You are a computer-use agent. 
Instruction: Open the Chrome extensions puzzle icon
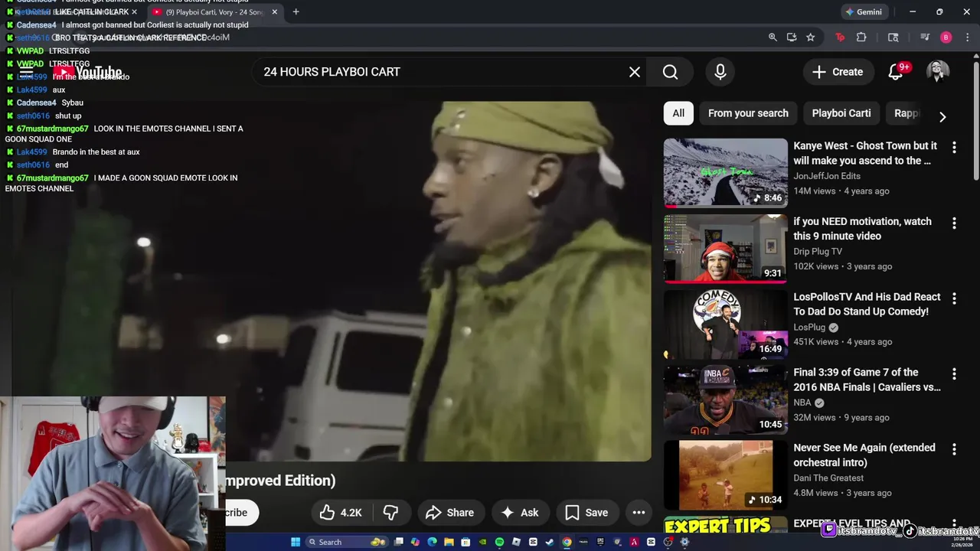tap(861, 37)
